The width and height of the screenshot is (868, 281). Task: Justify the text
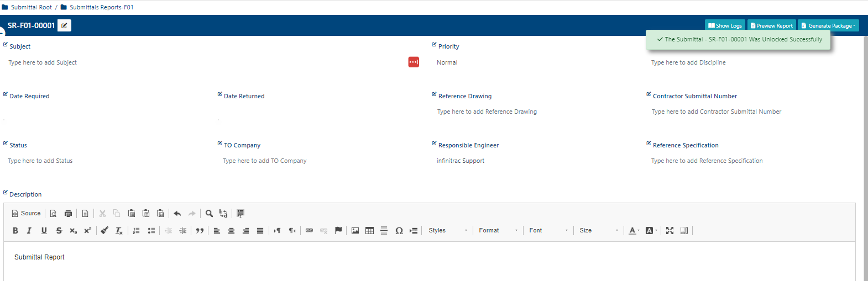coord(260,231)
